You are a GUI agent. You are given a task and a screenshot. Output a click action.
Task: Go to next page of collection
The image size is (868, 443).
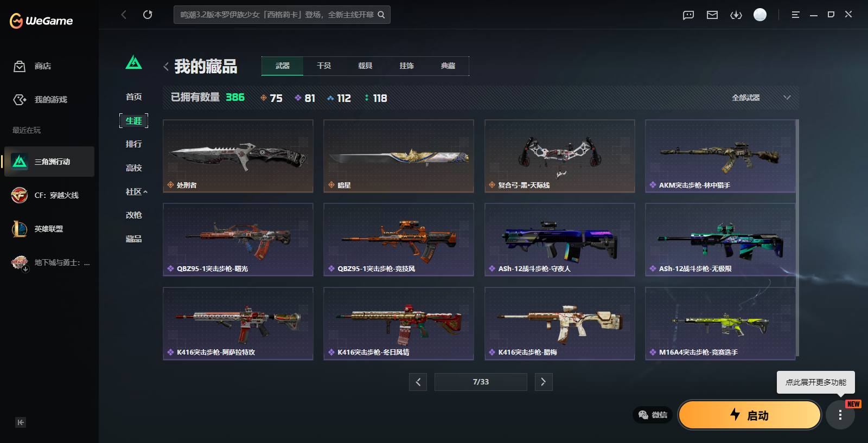pos(544,382)
